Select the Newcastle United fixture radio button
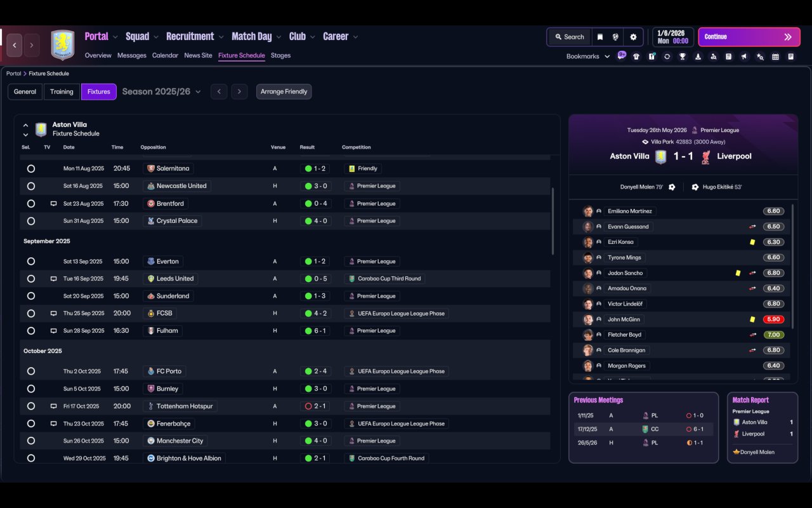The image size is (812, 508). 31,186
